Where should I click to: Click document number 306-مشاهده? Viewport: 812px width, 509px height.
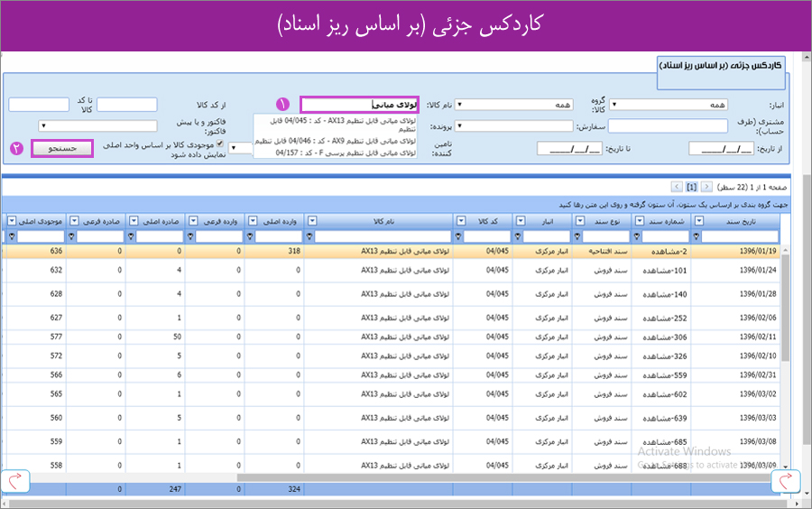[664, 338]
